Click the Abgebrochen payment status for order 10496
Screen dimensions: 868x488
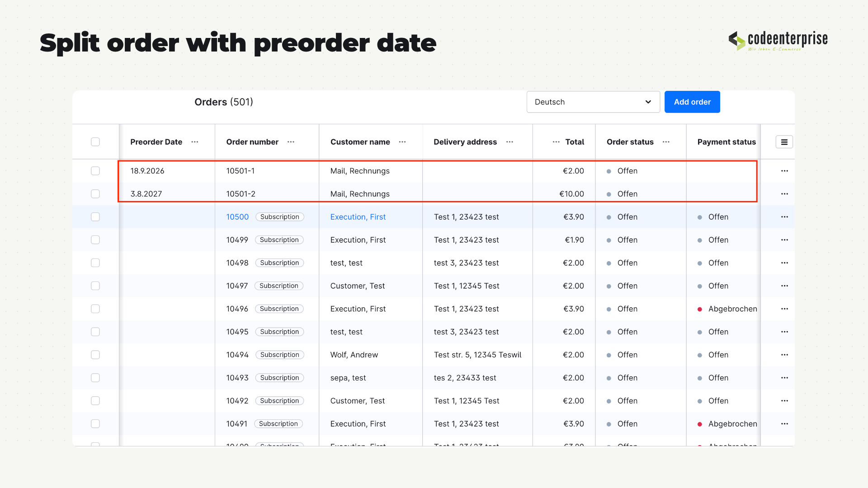pos(732,309)
